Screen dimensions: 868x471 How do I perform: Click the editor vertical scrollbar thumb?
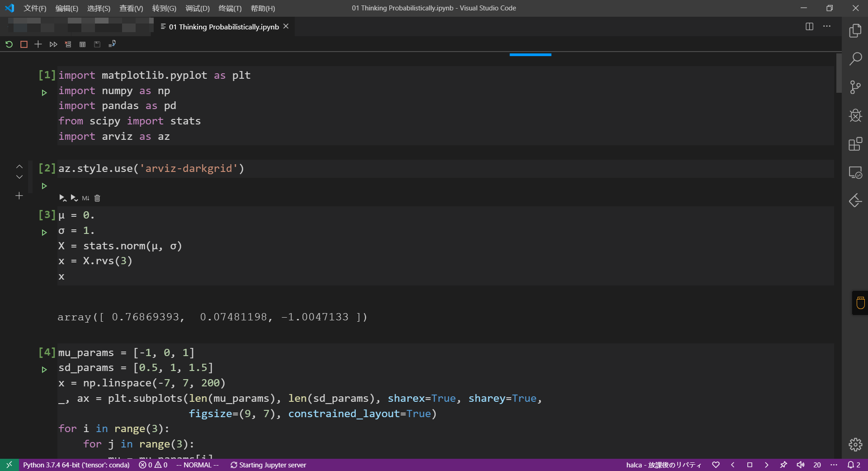tap(839, 73)
